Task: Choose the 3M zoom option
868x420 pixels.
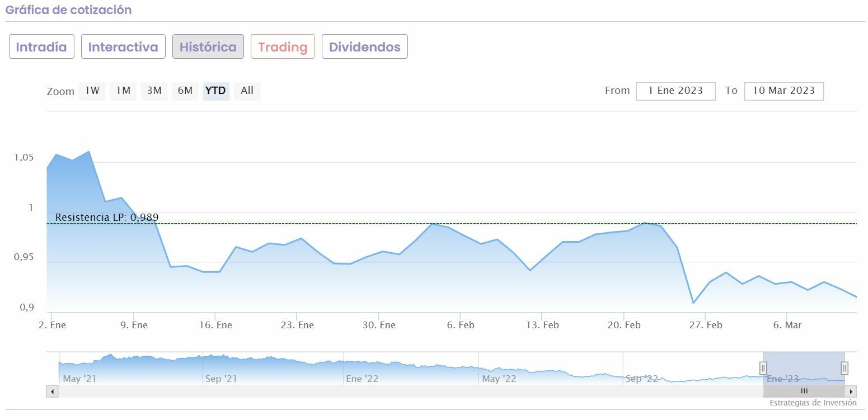Action: [154, 91]
